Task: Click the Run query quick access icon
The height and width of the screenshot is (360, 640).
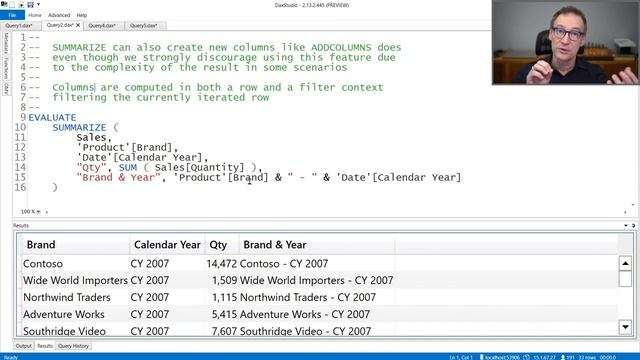Action: (x=21, y=4)
